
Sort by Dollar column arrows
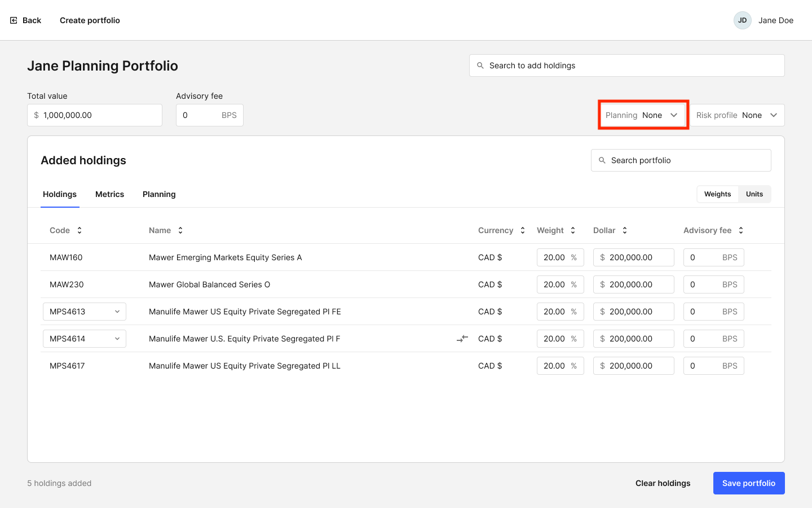625,230
